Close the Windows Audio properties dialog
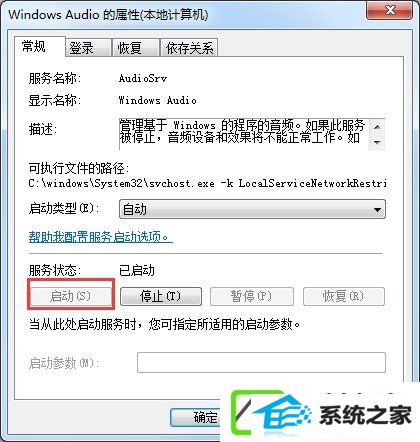The image size is (420, 442). click(390, 10)
